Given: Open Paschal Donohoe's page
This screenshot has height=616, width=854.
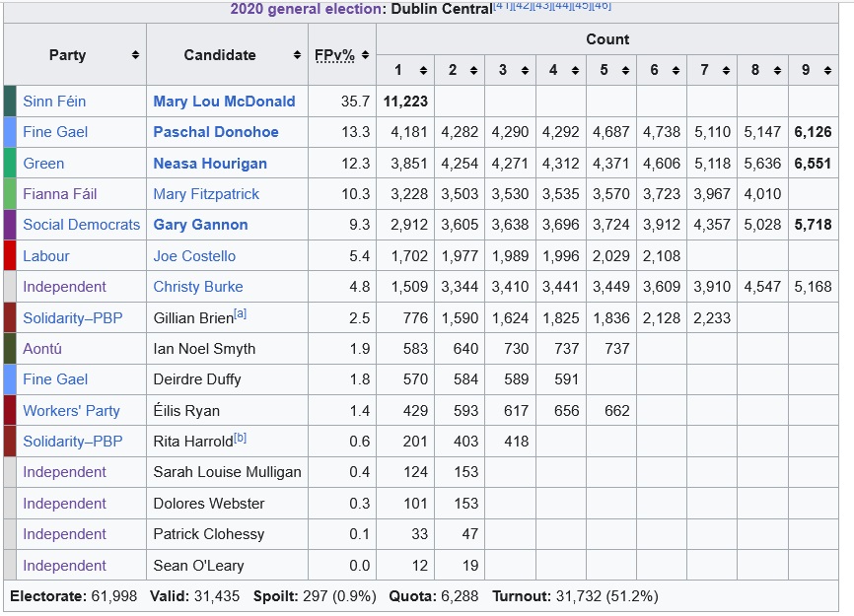Looking at the screenshot, I should click(x=216, y=132).
